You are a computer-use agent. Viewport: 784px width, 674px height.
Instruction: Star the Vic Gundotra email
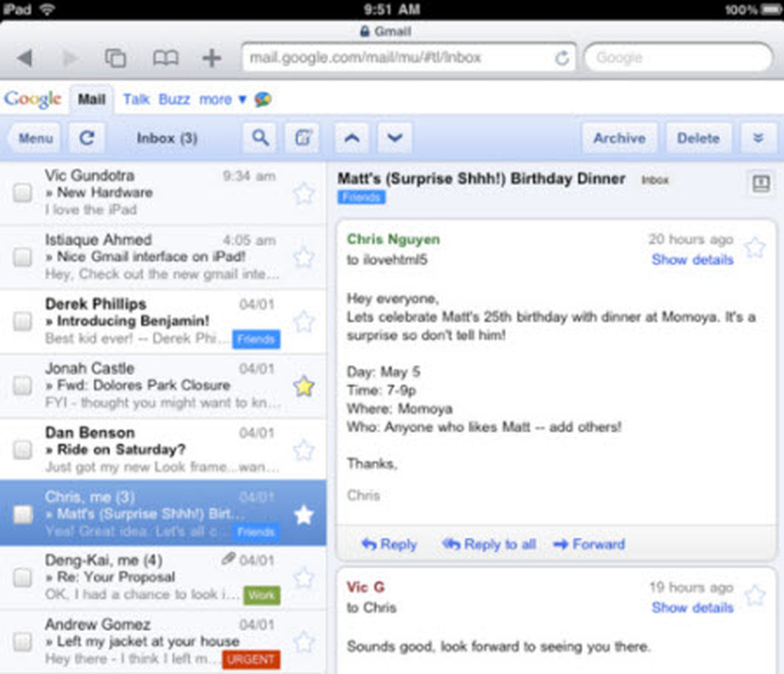pos(304,193)
